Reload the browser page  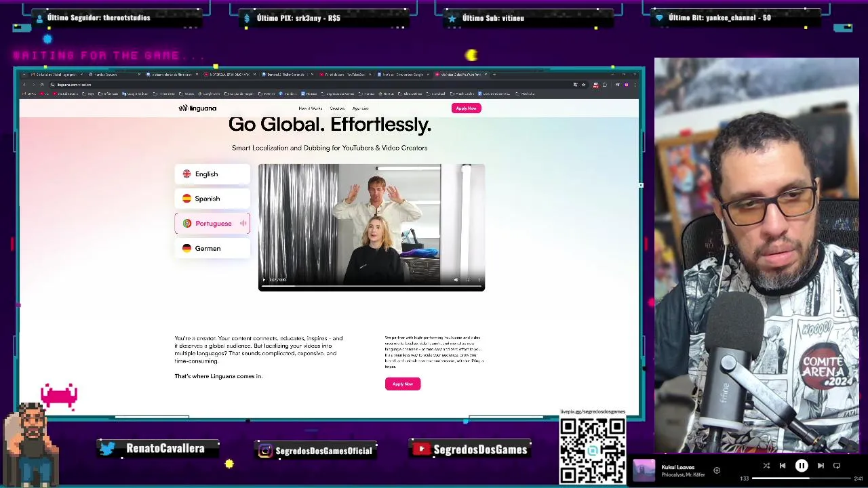pos(41,85)
